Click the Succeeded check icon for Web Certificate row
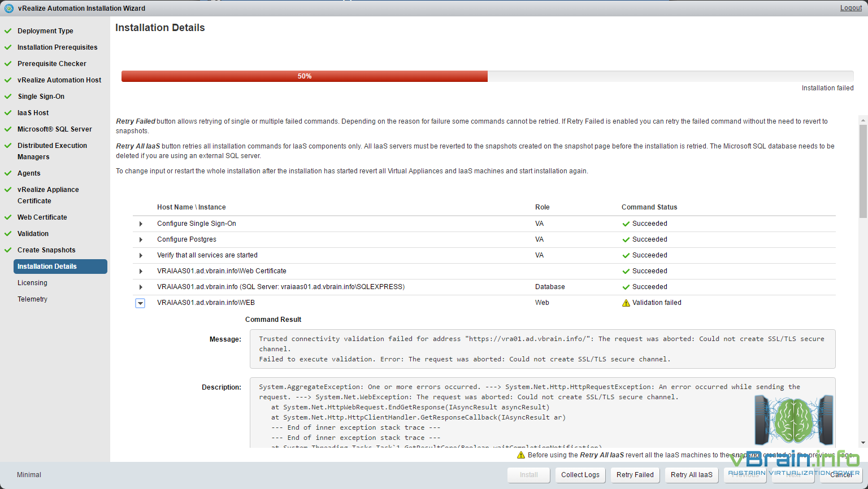868x489 pixels. [626, 272]
